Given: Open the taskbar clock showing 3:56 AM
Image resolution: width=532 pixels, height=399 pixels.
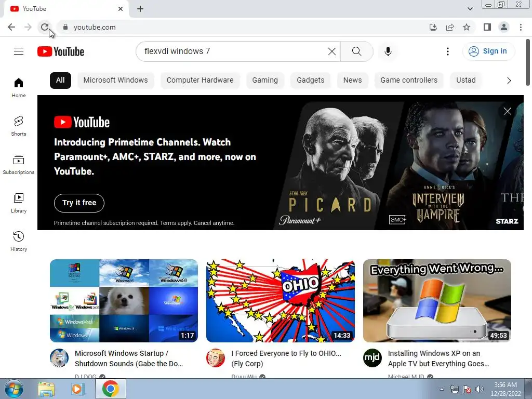Looking at the screenshot, I should (506, 389).
